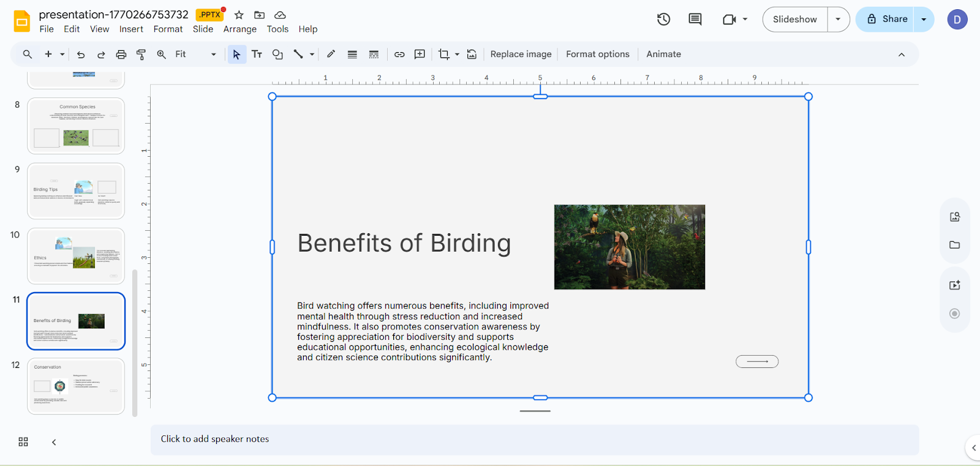Open the Arrange menu
The image size is (980, 466).
point(240,29)
